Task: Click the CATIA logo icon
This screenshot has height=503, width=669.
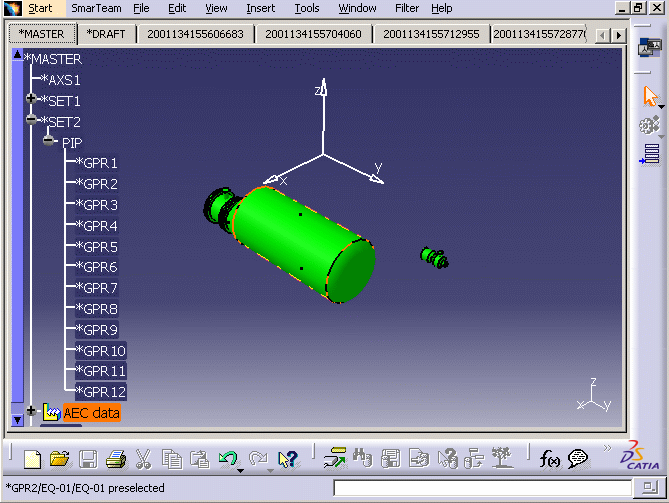Action: [640, 456]
